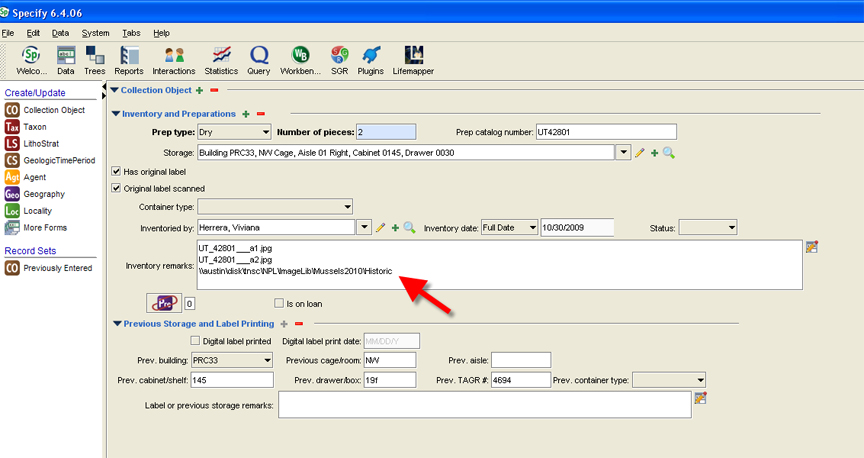Viewport: 864px width, 458px height.
Task: Open the System menu
Action: (x=96, y=33)
